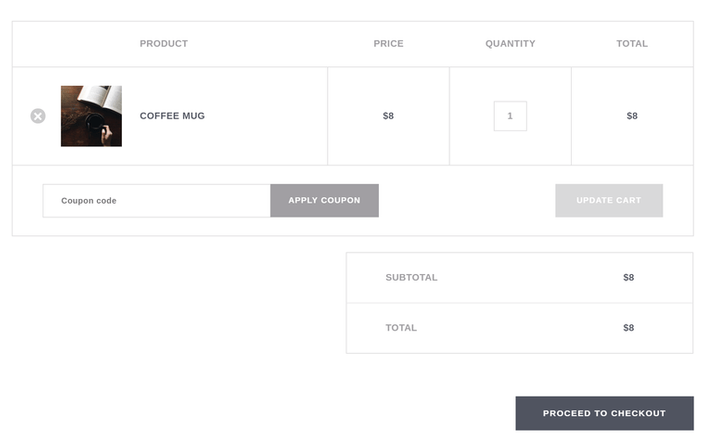Screen dimensions: 712x447
Task: Proceed to Checkout
Action: [604, 413]
